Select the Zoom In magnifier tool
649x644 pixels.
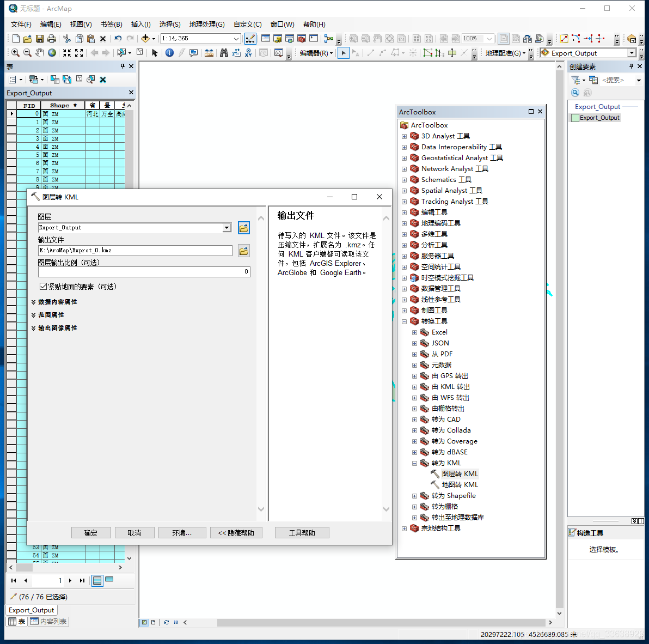point(15,53)
